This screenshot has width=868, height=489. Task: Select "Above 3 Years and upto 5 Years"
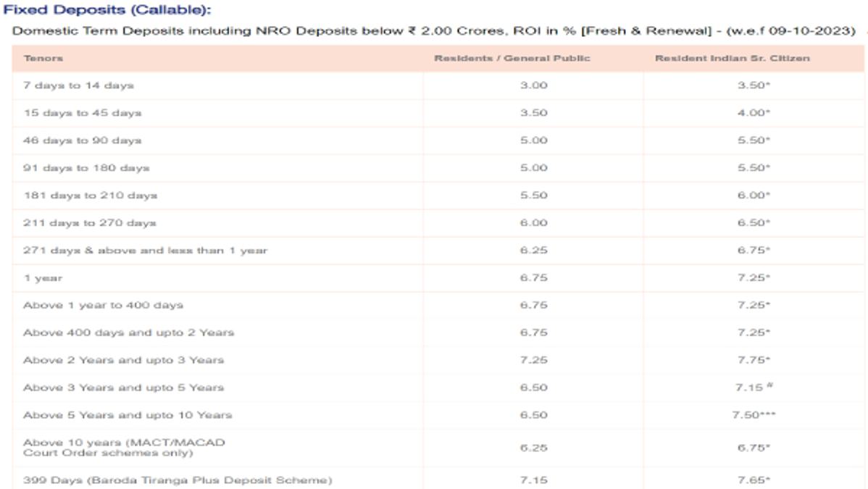(123, 388)
